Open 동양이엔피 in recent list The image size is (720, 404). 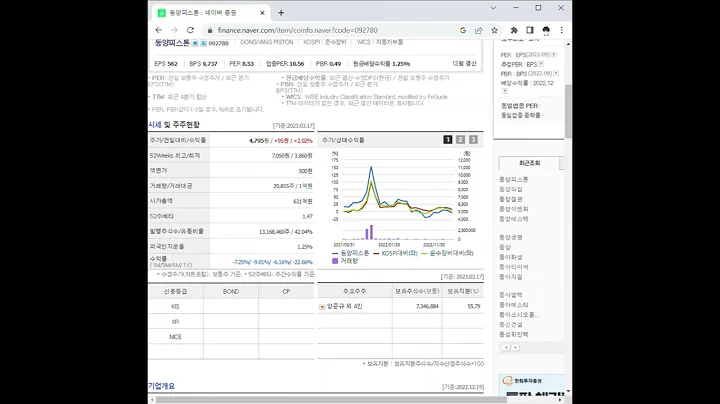[x=514, y=209]
